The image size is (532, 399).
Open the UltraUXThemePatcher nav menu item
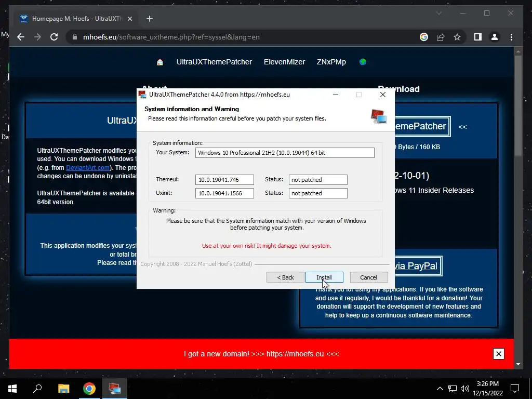pyautogui.click(x=214, y=62)
